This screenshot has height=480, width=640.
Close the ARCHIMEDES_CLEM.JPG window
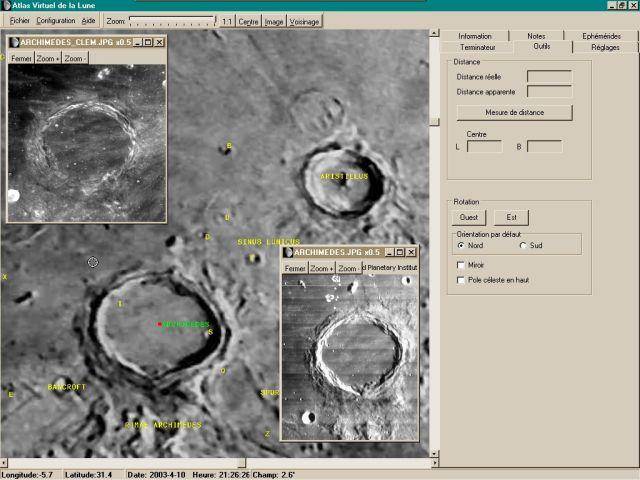160,42
